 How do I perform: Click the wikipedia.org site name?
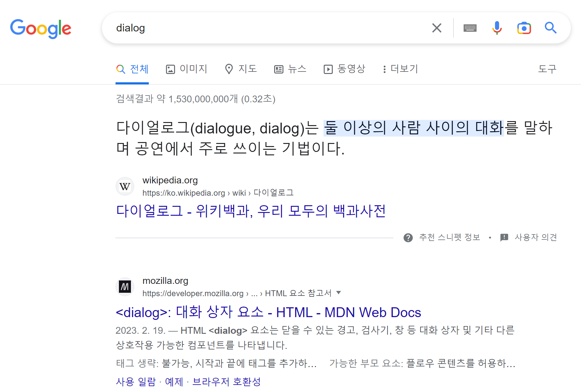tap(170, 180)
